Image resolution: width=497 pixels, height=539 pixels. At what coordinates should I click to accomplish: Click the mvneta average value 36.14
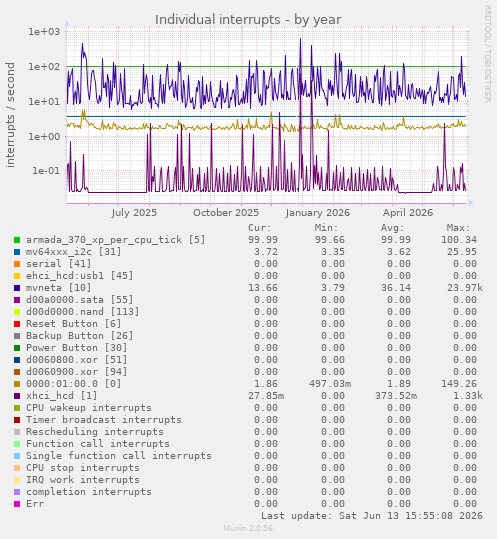pyautogui.click(x=396, y=288)
